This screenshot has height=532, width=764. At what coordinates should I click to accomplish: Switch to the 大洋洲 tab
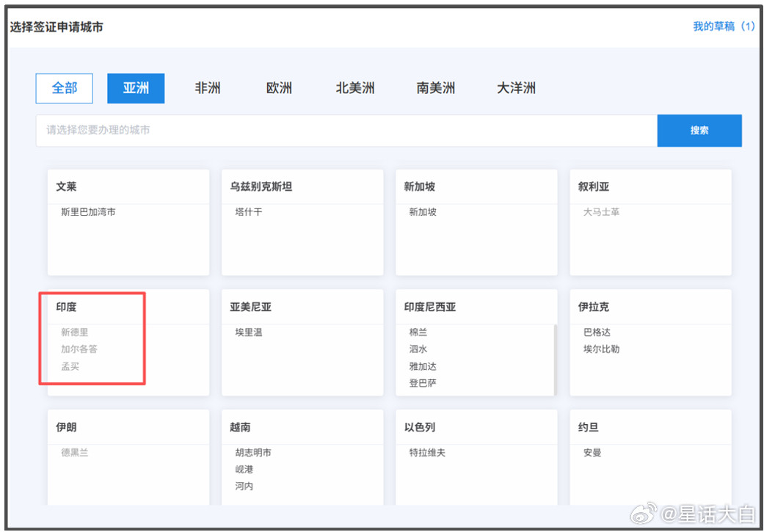516,88
